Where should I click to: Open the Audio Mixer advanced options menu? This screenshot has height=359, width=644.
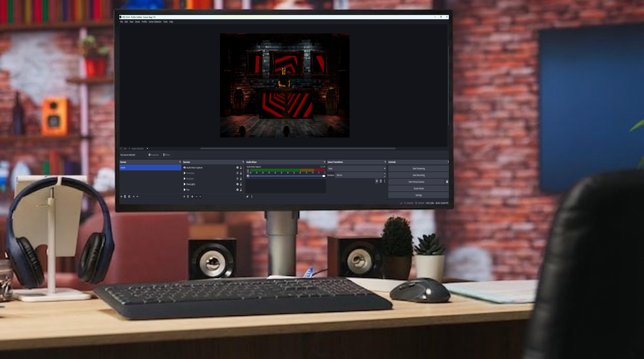pyautogui.click(x=252, y=196)
